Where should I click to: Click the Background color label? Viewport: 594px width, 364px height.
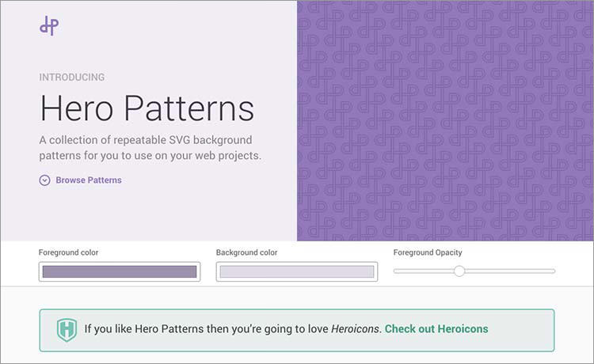[x=246, y=252]
